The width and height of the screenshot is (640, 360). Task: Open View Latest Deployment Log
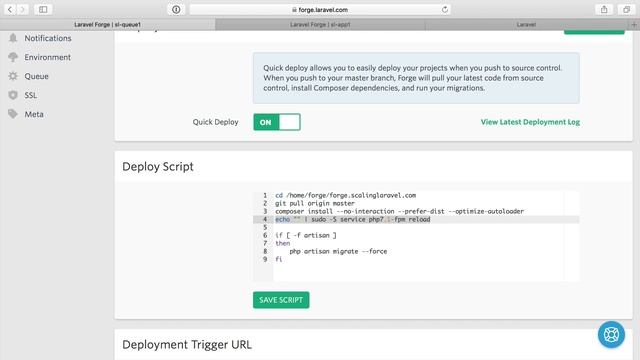(x=530, y=122)
